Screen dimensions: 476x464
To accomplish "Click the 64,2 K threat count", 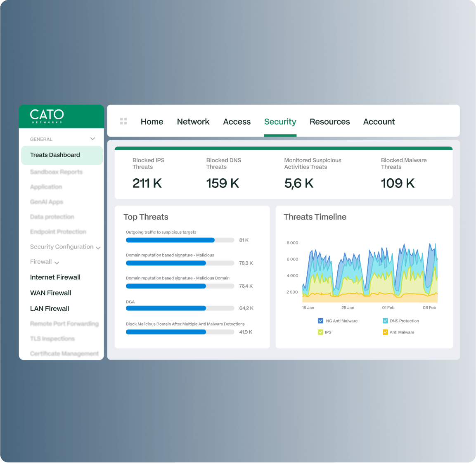I will click(246, 308).
